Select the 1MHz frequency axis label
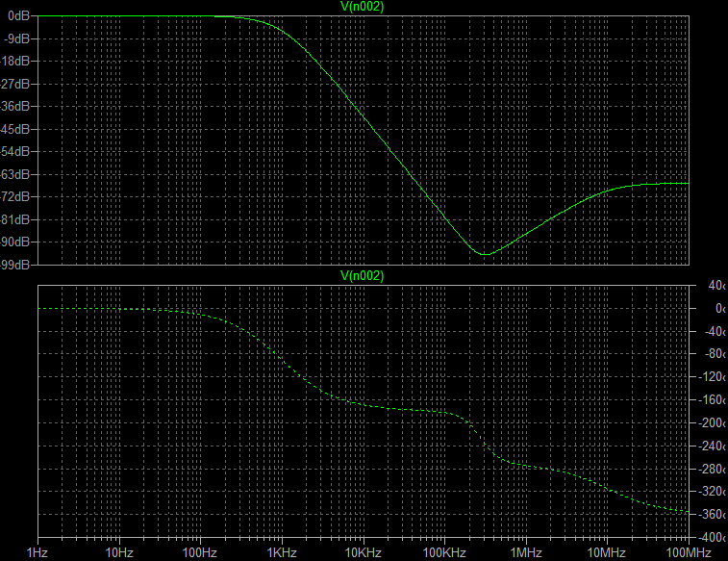Screen dimensions: 728x561 coord(525,552)
